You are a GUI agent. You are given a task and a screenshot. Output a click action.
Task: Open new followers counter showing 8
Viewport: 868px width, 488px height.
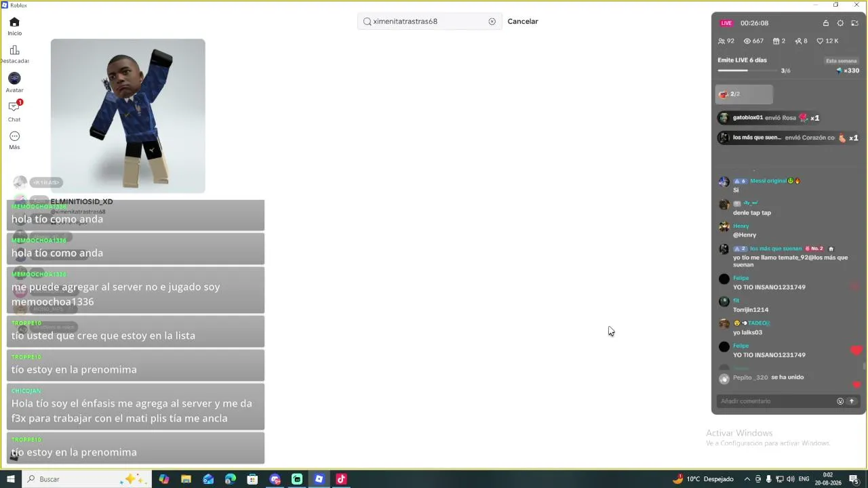point(801,41)
